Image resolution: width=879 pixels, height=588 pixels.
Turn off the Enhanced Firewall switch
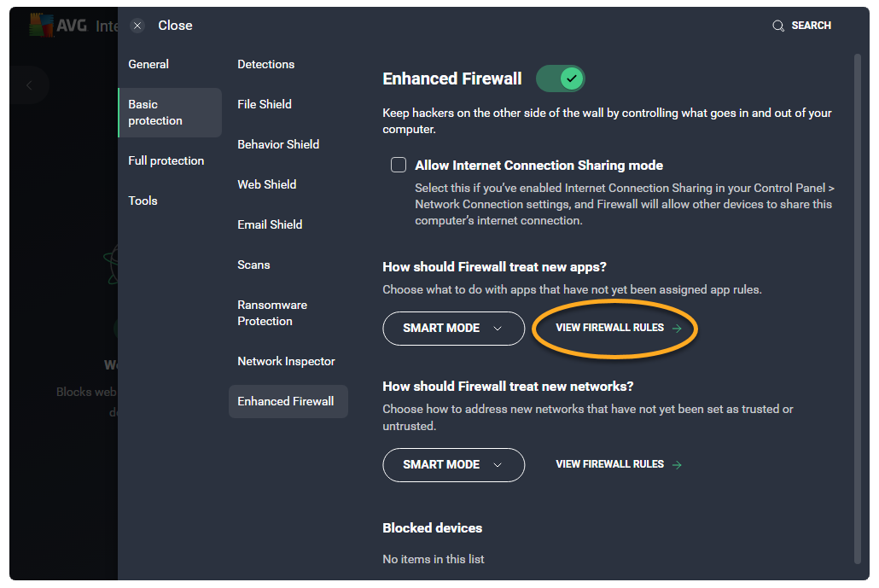pyautogui.click(x=561, y=79)
